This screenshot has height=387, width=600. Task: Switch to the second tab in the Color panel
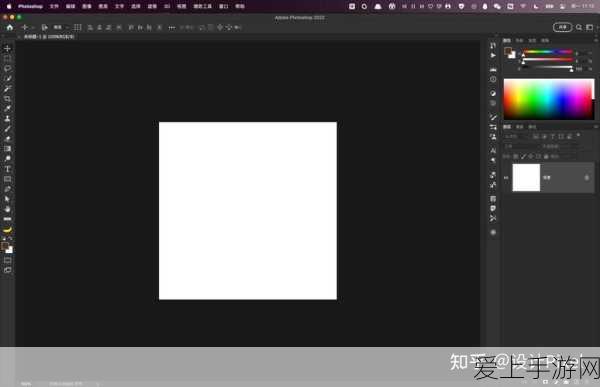(519, 40)
